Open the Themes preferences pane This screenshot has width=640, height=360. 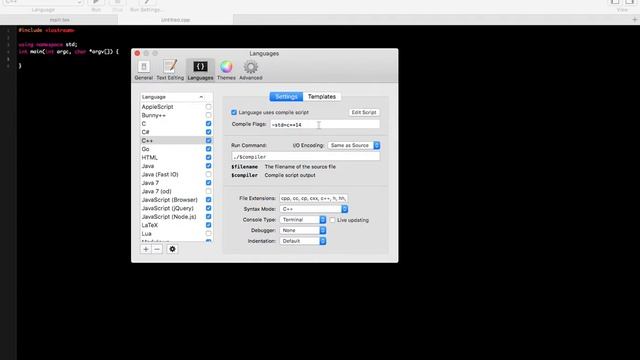coord(226,70)
